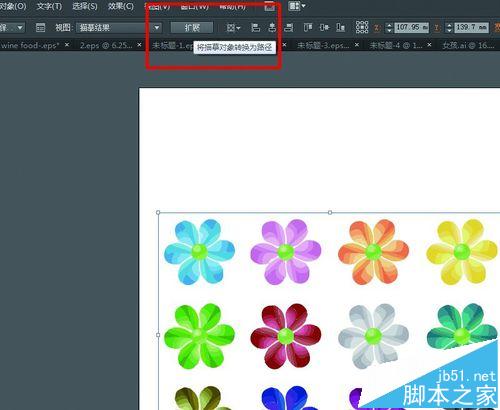Click the top-left selection handle of the traced image
The image size is (500, 410).
158,212
